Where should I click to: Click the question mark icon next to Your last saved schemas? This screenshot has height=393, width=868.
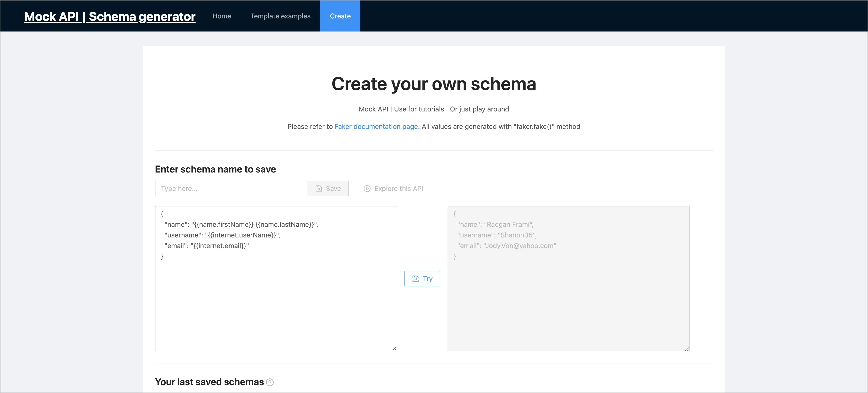(x=269, y=383)
